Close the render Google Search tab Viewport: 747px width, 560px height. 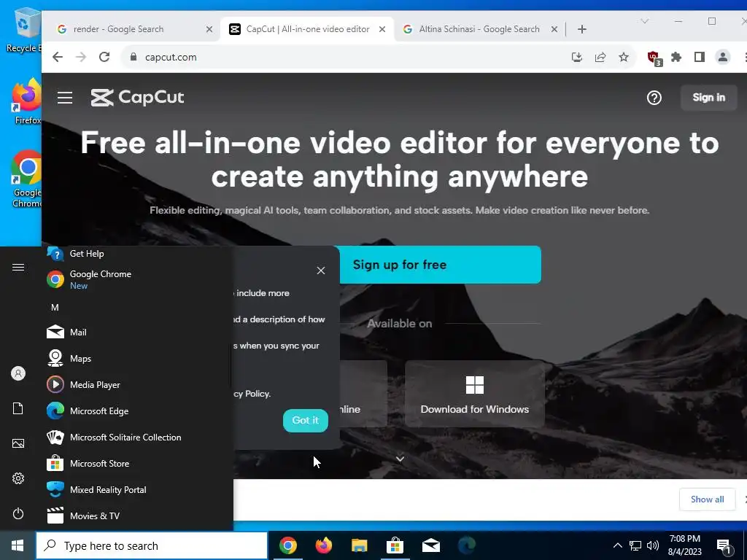coord(209,29)
